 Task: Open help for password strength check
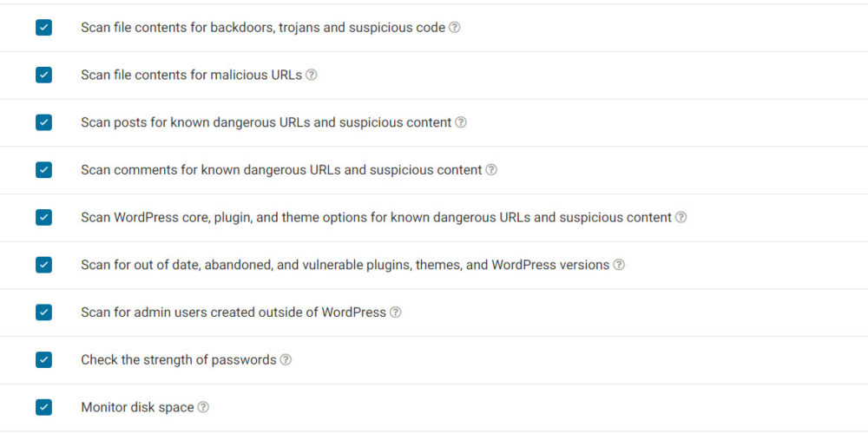pos(286,359)
